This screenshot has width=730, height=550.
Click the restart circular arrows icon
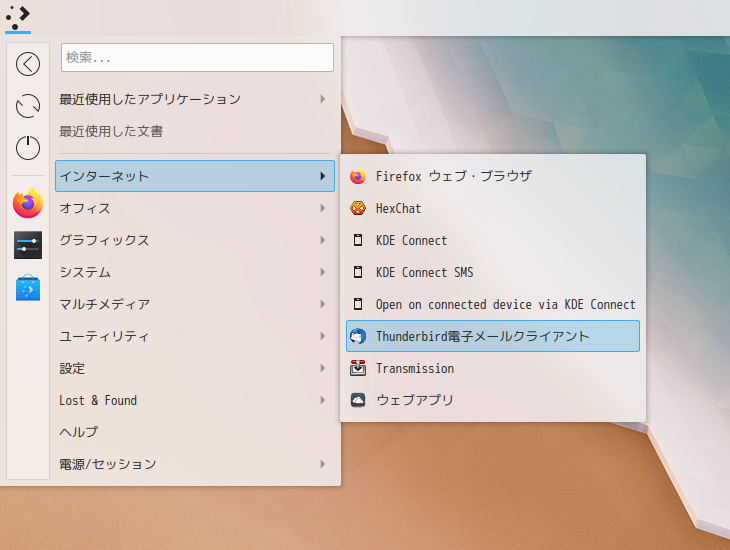(x=28, y=106)
